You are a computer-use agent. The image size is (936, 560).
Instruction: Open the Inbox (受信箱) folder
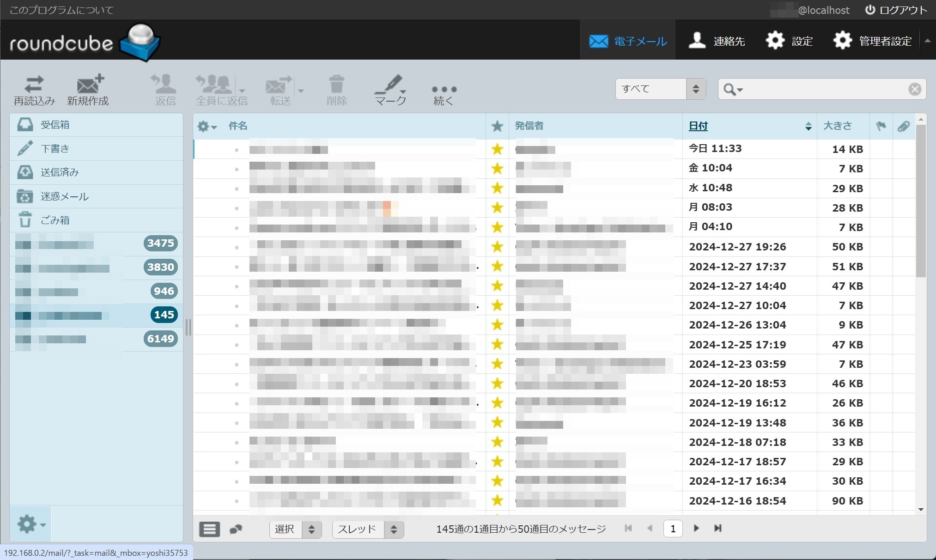(x=55, y=125)
